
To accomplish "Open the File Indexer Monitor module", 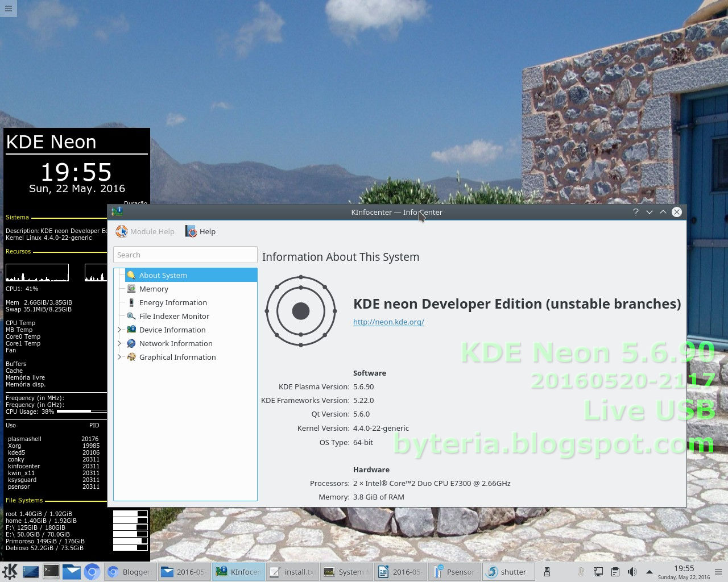I will (174, 316).
